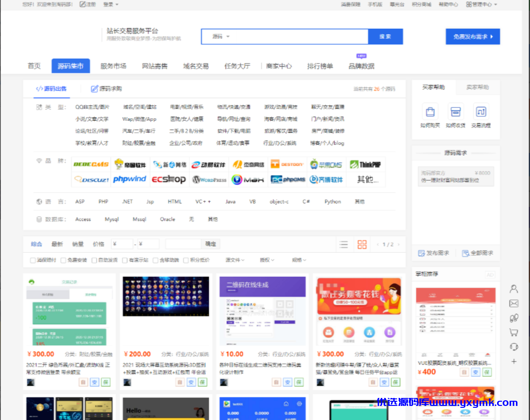Switch to the 源码求购 tab
The width and height of the screenshot is (530, 420).
pos(107,89)
